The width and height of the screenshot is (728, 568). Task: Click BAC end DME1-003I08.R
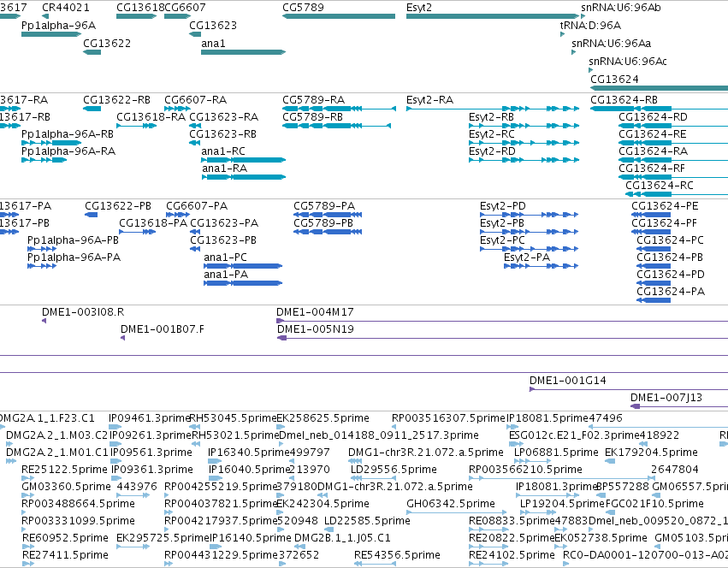(83, 312)
